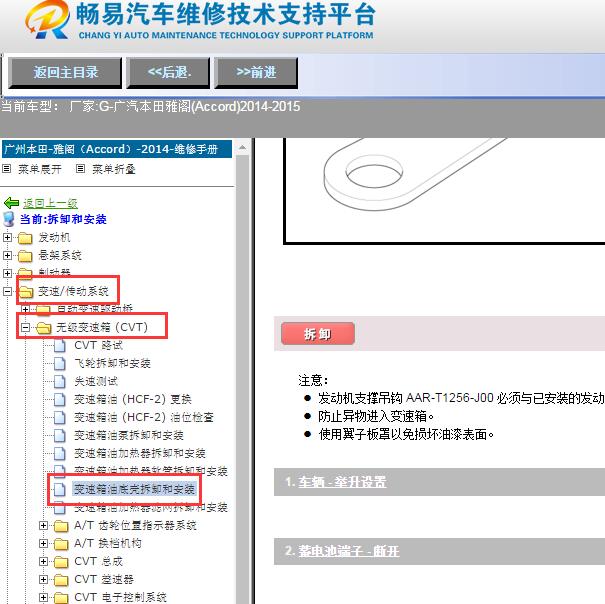
Task: Click the 变速箱油 (HCF-2) 更换 document icon
Action: tap(60, 399)
